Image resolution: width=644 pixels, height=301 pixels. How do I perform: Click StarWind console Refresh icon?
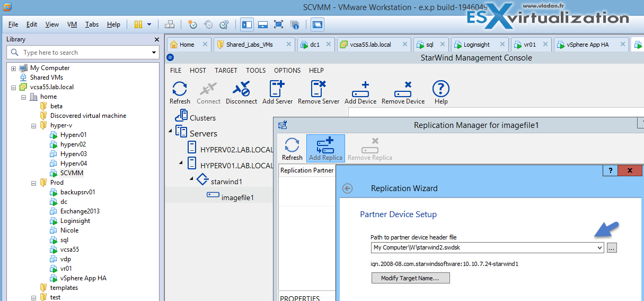coord(180,92)
